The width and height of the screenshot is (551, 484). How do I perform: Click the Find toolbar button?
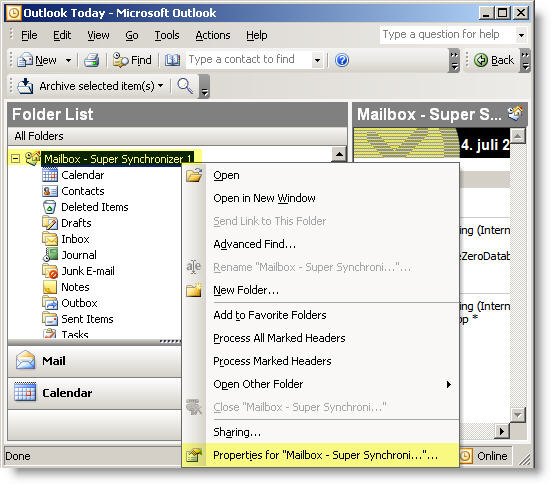132,60
